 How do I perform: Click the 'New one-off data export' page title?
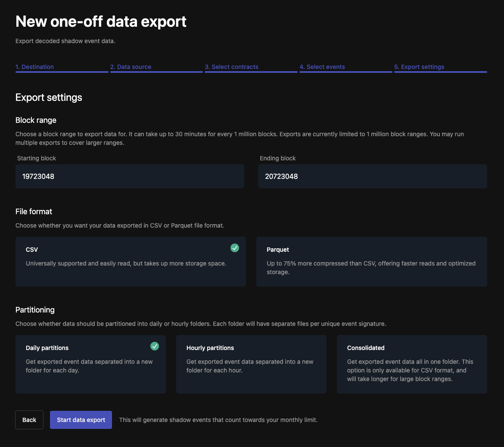[101, 22]
